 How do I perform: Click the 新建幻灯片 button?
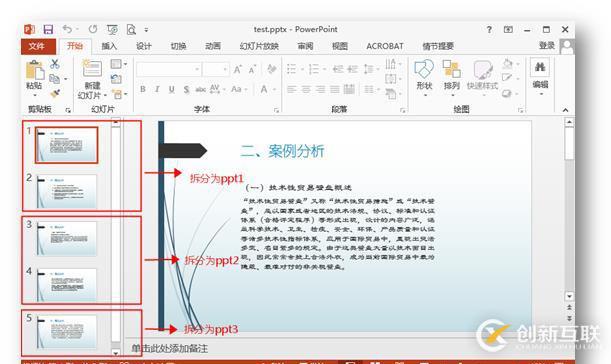point(92,80)
